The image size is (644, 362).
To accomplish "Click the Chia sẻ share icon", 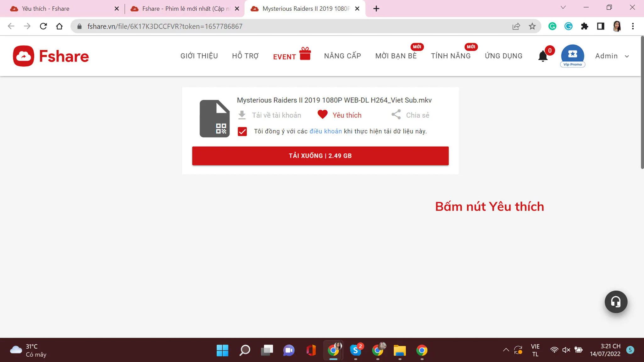I will coord(396,114).
